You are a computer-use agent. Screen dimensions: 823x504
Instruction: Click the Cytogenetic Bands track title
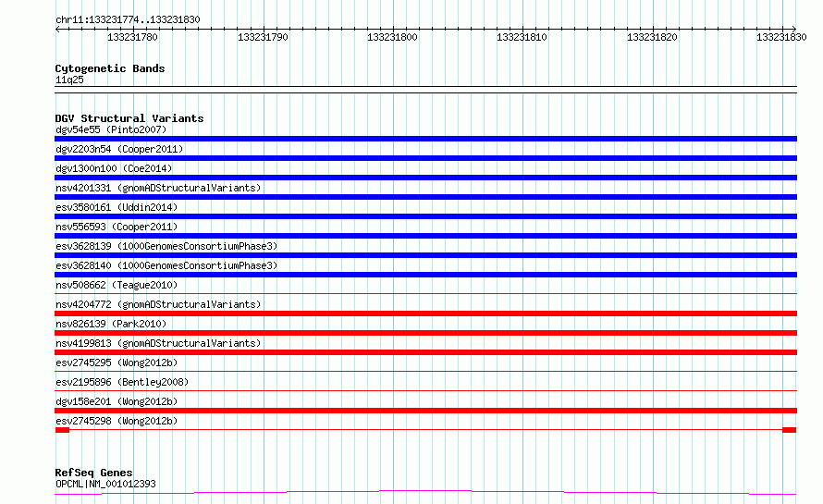(x=110, y=68)
